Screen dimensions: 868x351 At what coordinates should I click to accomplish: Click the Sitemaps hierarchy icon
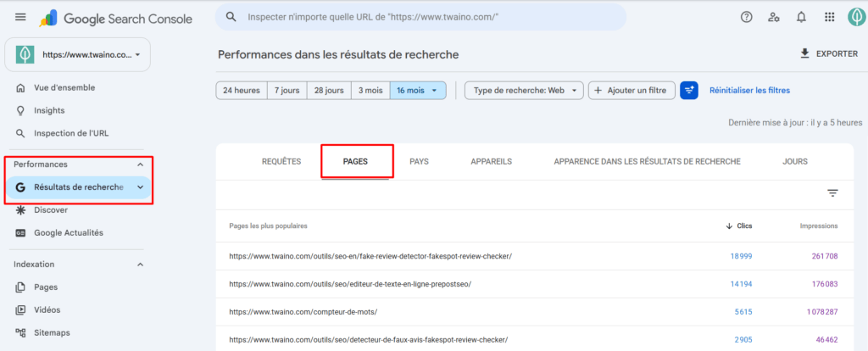pyautogui.click(x=20, y=332)
